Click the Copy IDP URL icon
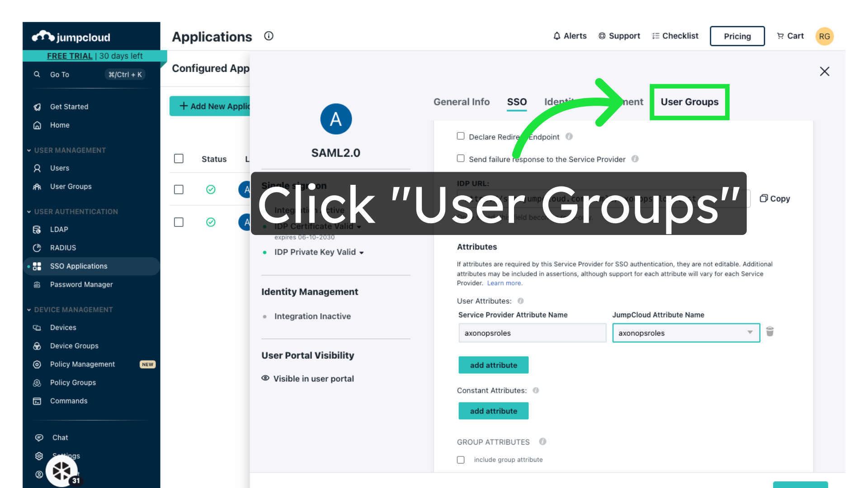 click(764, 198)
